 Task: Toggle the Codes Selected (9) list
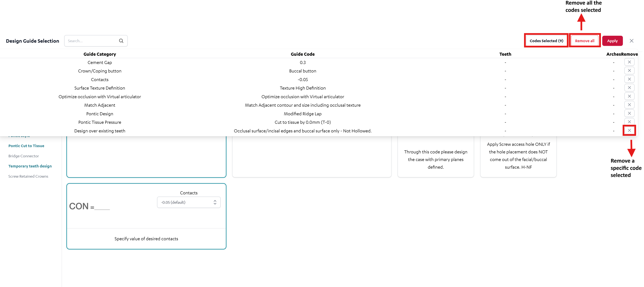coord(546,41)
